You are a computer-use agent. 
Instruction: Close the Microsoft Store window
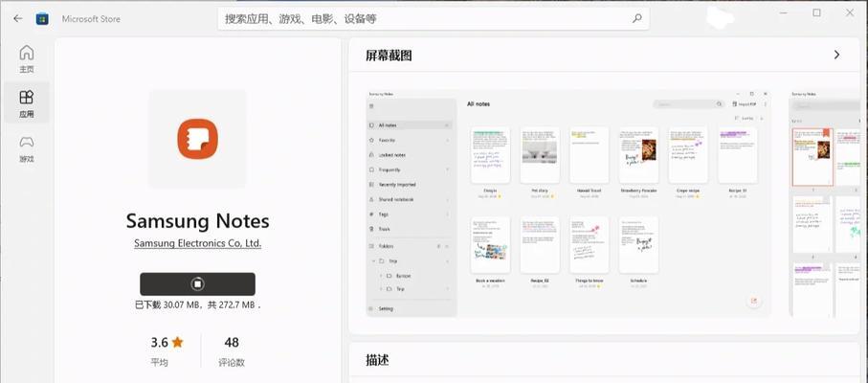tap(851, 12)
